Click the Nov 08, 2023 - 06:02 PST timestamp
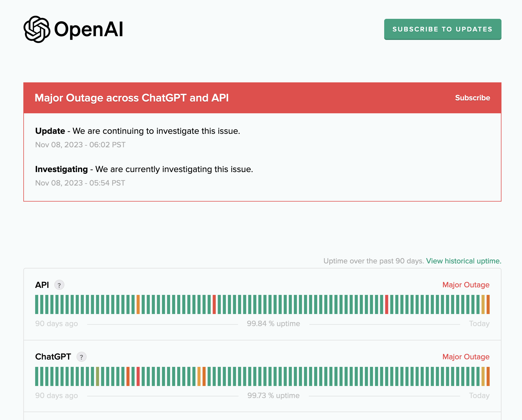Viewport: 522px width, 420px height. pos(80,145)
